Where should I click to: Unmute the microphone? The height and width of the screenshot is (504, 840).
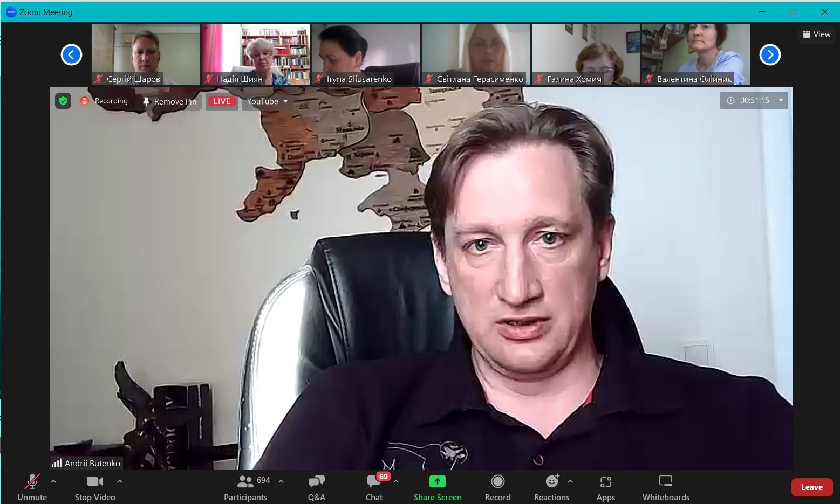pos(32,487)
